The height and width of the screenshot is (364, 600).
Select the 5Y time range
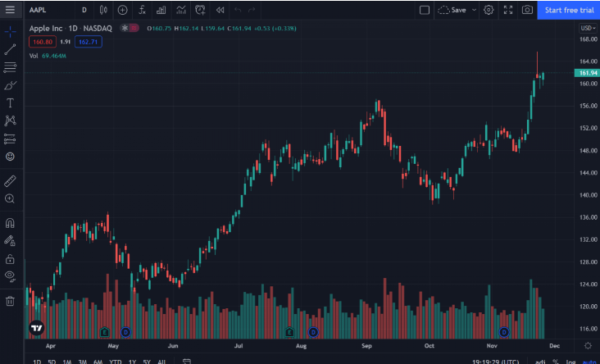pos(147,362)
